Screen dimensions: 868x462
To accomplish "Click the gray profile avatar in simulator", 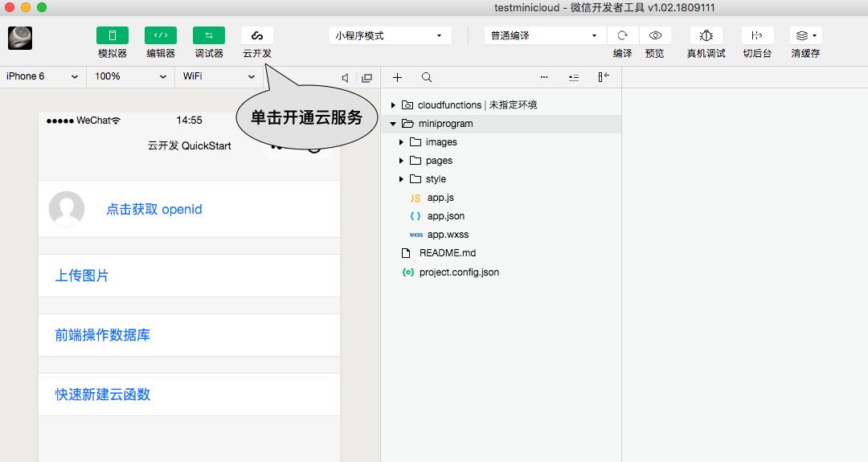I will (x=67, y=209).
